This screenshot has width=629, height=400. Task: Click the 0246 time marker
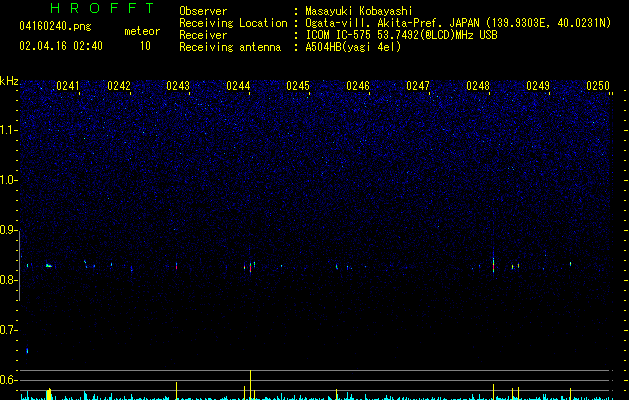358,86
